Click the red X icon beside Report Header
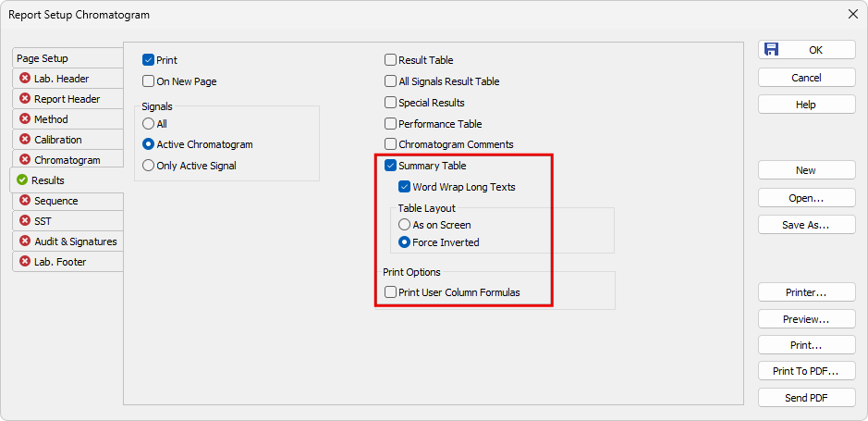 [24, 99]
